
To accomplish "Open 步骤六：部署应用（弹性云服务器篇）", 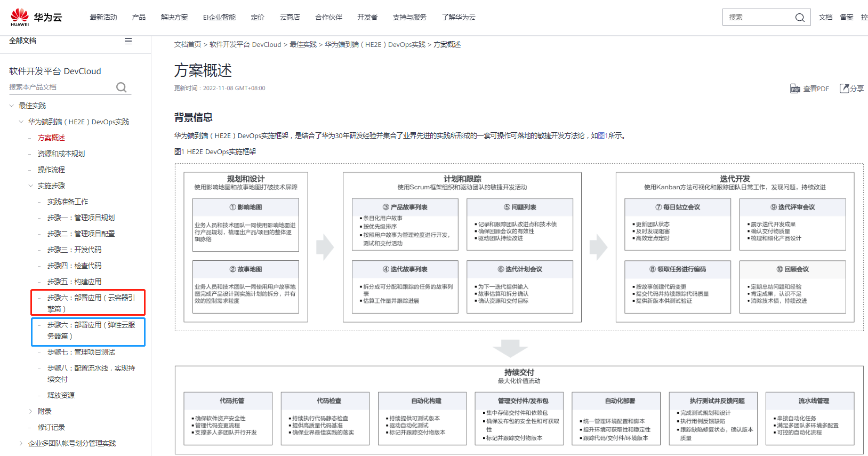I will [x=91, y=330].
